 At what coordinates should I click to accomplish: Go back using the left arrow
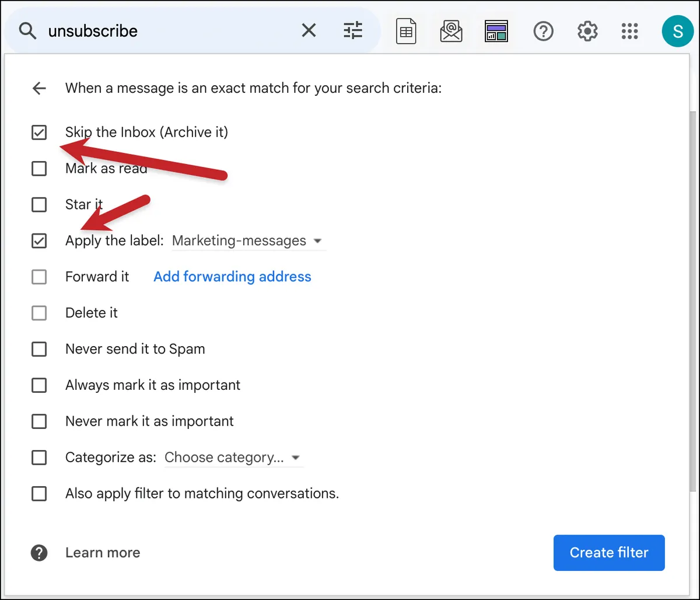coord(39,88)
